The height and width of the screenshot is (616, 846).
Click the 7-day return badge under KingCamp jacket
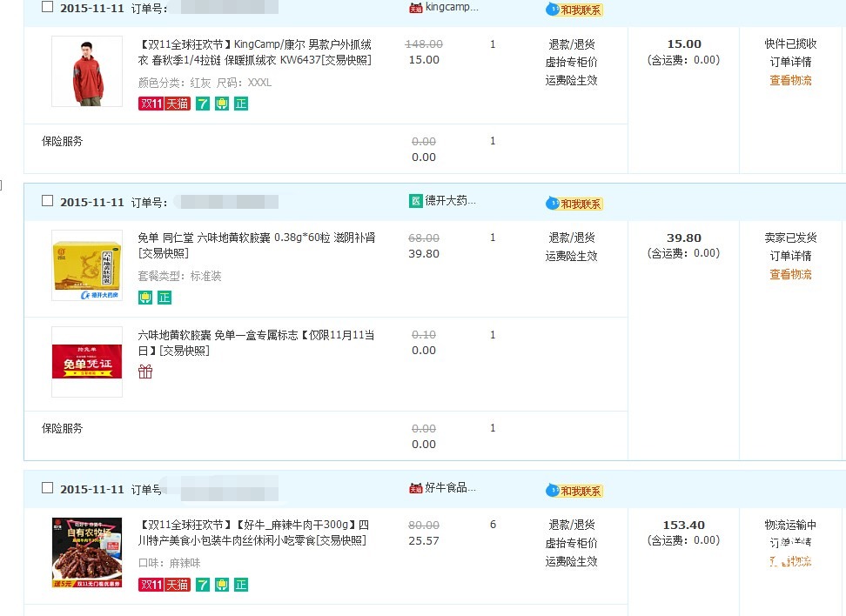coord(202,104)
